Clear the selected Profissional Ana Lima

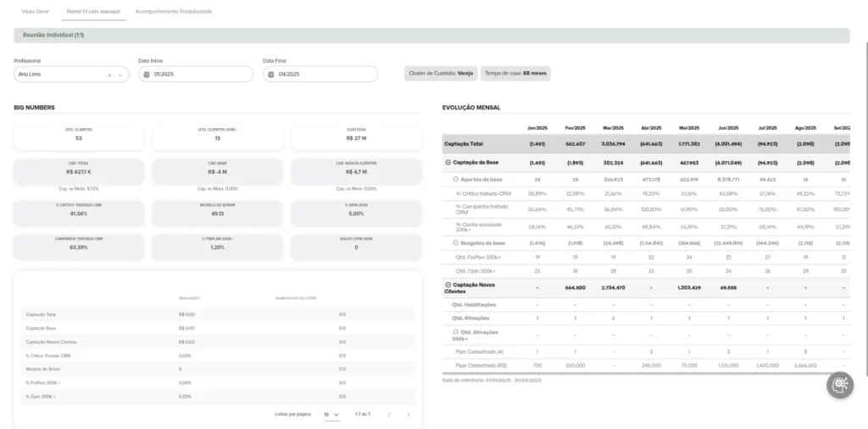[x=108, y=75]
